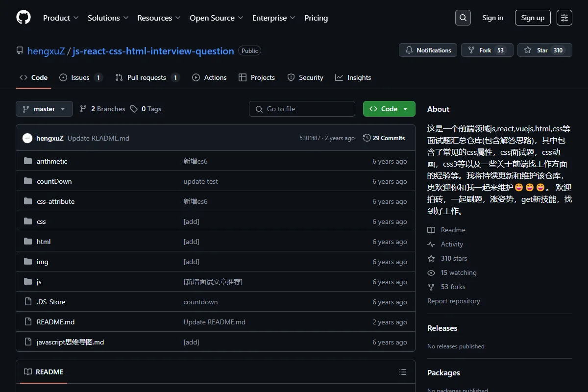Open search with magnifier icon
Screen dimensions: 588x392
463,18
